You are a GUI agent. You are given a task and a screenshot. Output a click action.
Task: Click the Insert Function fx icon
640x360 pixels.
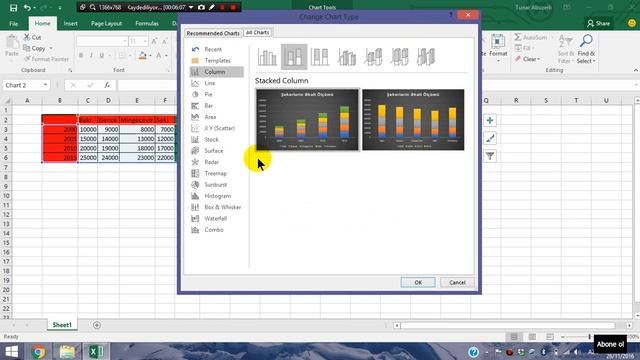coord(107,85)
